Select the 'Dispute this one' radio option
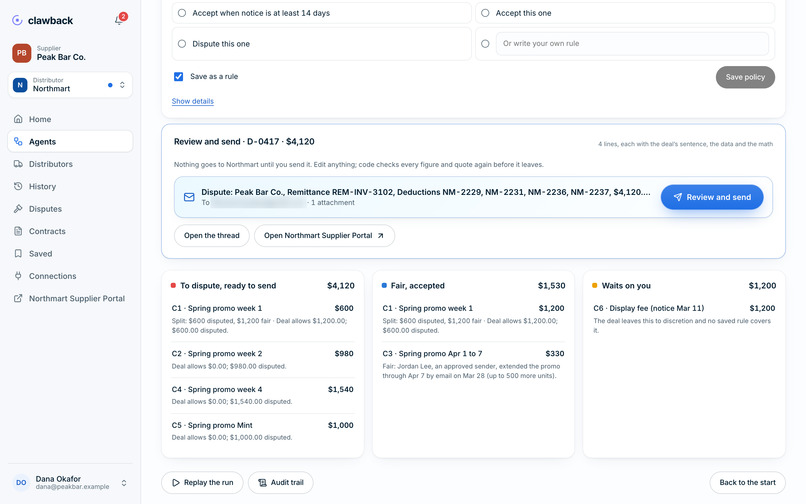806x504 pixels. click(x=182, y=44)
